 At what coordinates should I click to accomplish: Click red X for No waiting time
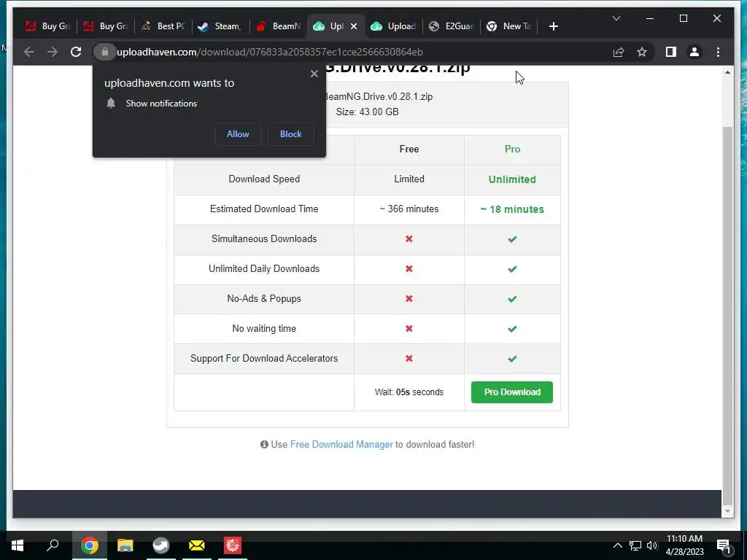pos(409,329)
